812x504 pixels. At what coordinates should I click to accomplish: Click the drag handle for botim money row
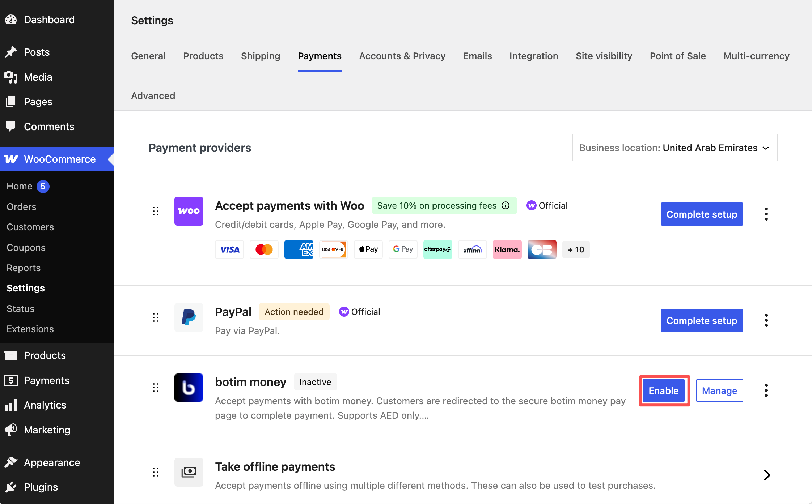tap(156, 388)
